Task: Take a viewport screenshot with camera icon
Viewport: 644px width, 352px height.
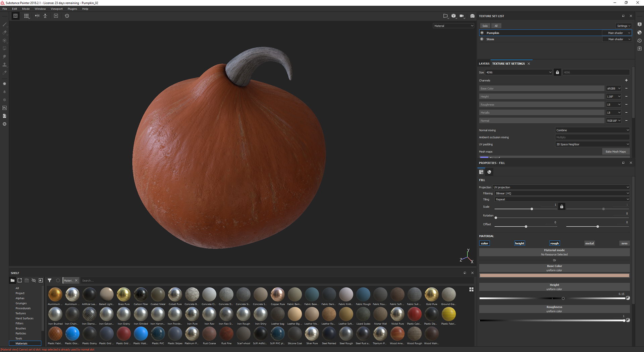Action: click(472, 16)
